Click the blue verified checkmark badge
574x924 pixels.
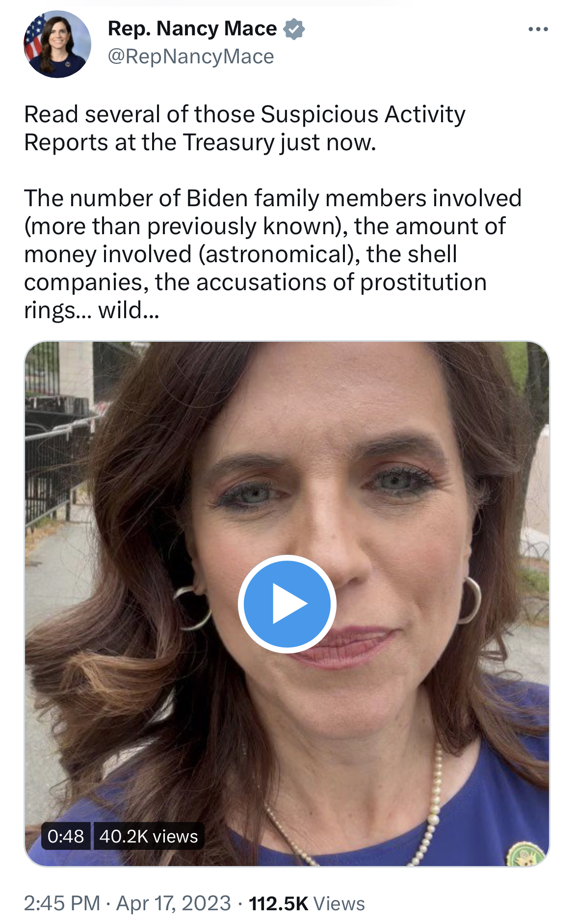pyautogui.click(x=294, y=29)
